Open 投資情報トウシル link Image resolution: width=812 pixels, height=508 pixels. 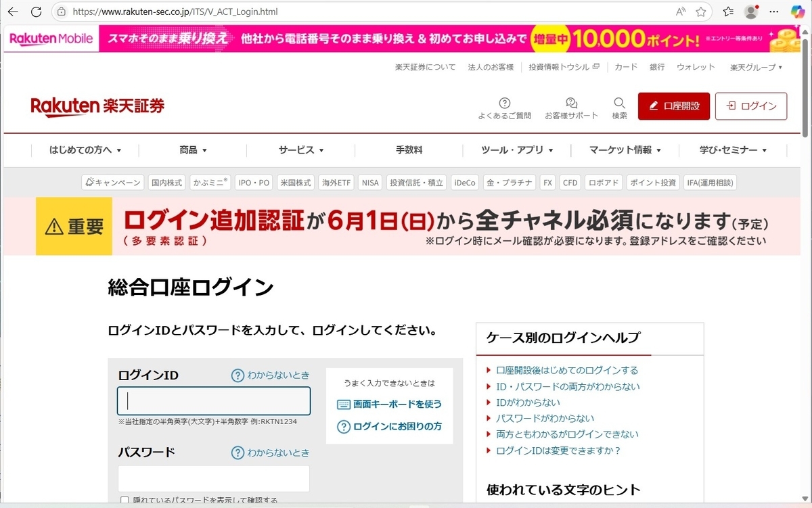[x=564, y=67]
